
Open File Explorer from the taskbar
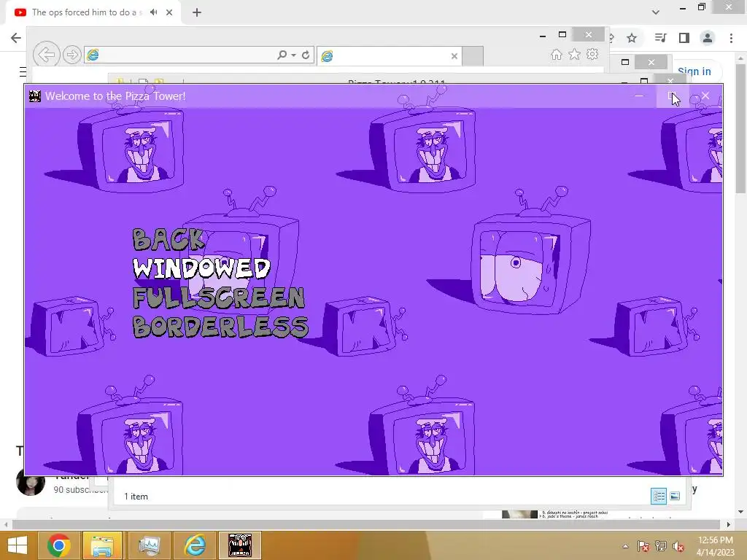pyautogui.click(x=102, y=545)
